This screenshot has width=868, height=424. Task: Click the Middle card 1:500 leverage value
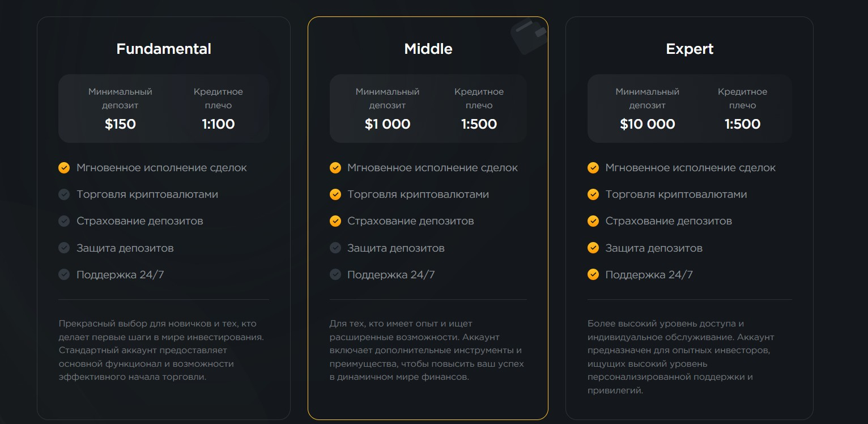(x=479, y=124)
